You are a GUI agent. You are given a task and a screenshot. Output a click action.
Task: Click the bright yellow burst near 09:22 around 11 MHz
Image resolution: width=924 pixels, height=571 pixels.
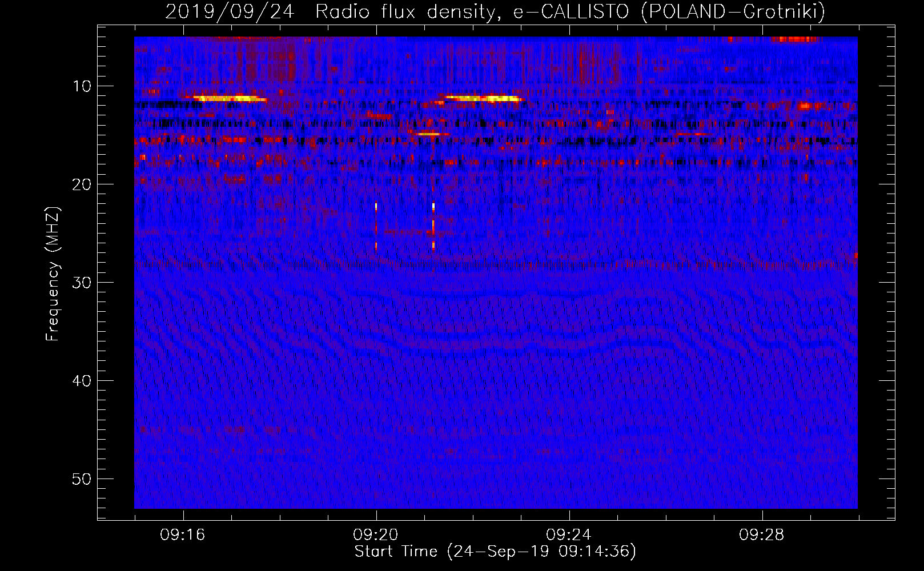pyautogui.click(x=484, y=98)
